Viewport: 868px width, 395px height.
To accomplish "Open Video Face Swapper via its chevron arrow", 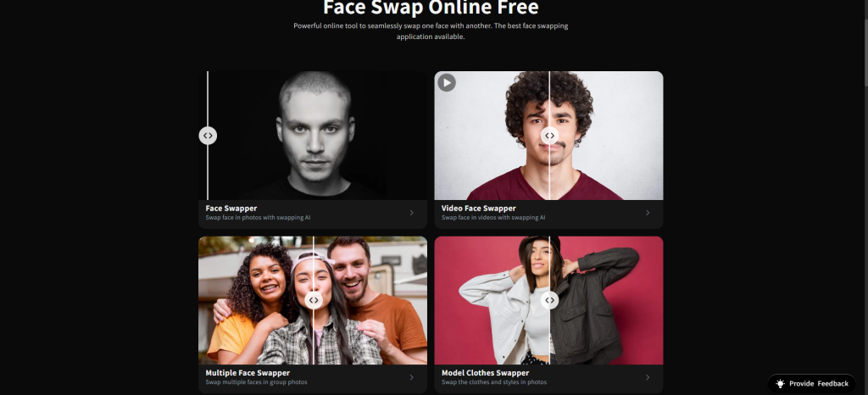I will 647,213.
